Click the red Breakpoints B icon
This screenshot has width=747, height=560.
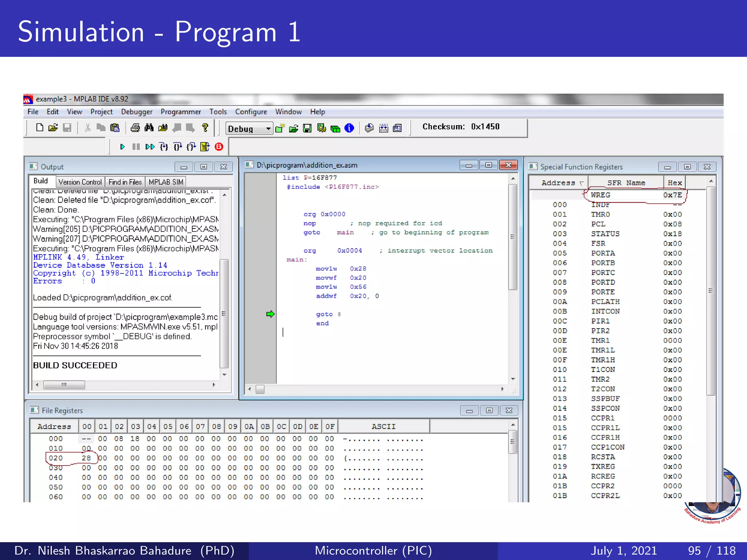click(219, 147)
